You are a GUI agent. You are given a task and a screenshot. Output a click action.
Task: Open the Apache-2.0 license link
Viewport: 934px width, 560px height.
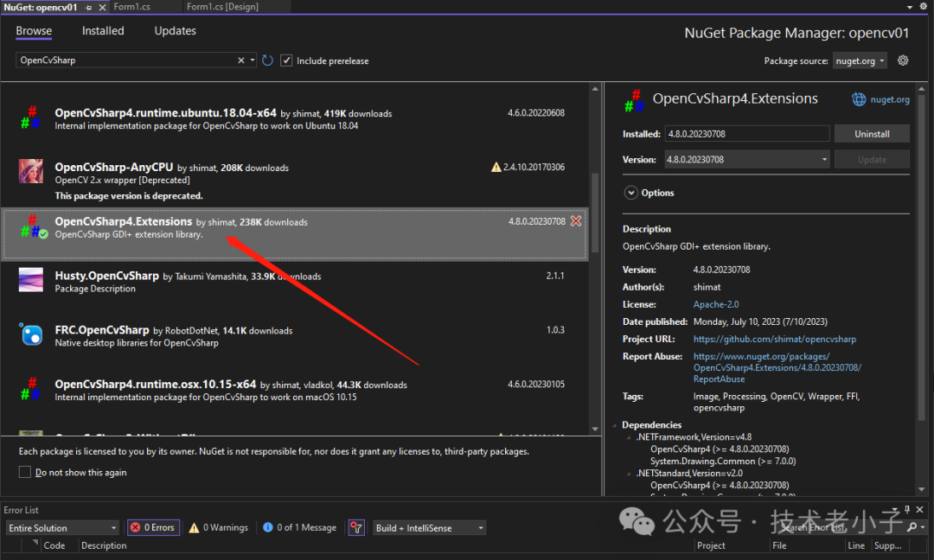point(716,304)
